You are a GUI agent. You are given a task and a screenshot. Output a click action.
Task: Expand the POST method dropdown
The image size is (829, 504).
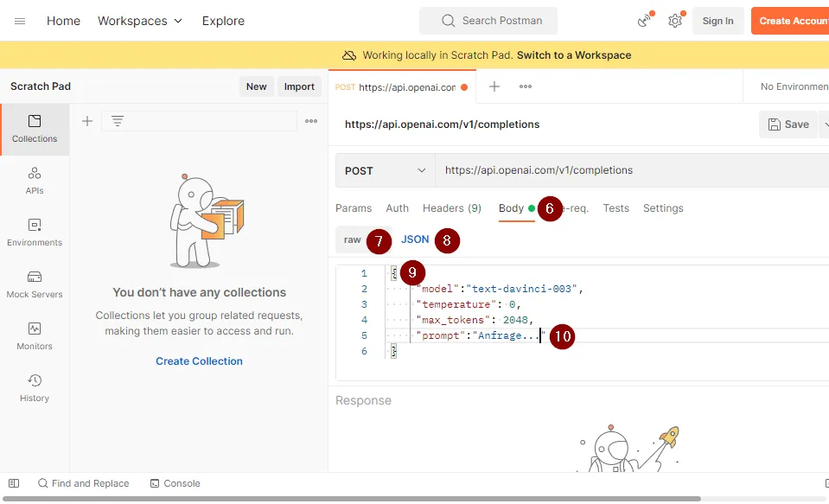385,170
